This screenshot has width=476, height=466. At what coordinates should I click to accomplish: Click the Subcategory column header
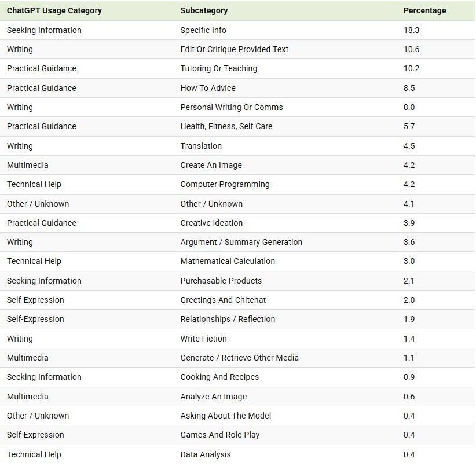pyautogui.click(x=204, y=10)
